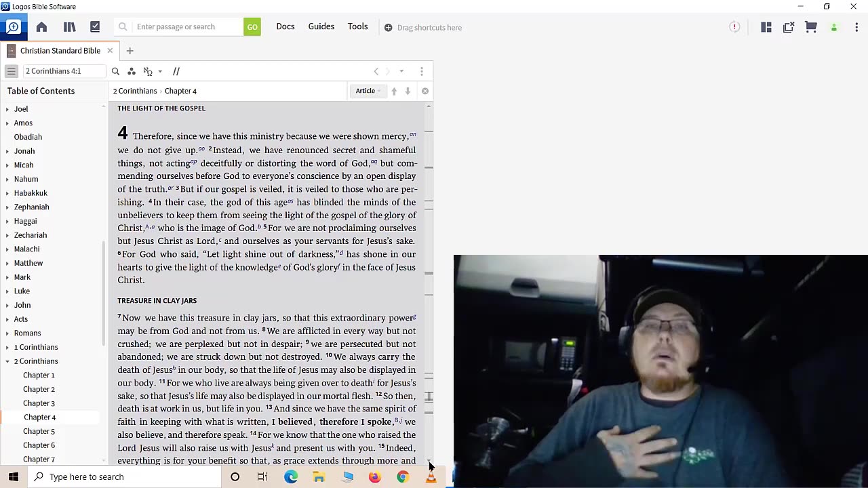Open the Layouts icon
This screenshot has height=488, width=868.
coord(766,27)
